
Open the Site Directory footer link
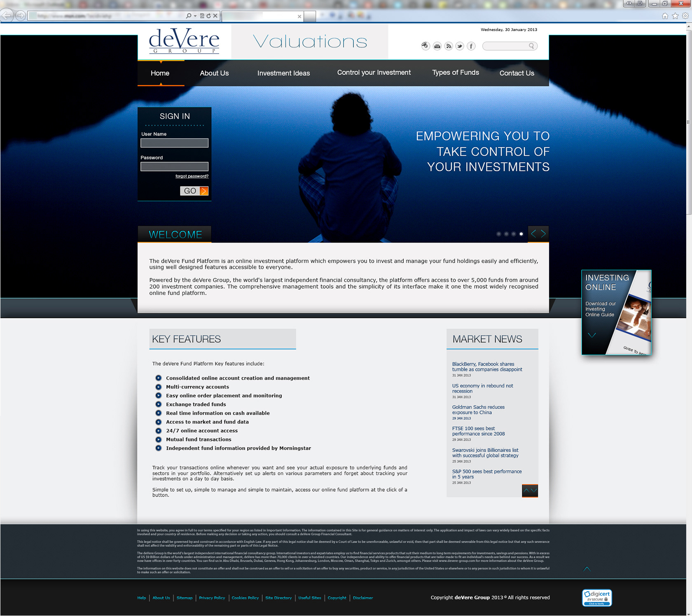(x=278, y=598)
